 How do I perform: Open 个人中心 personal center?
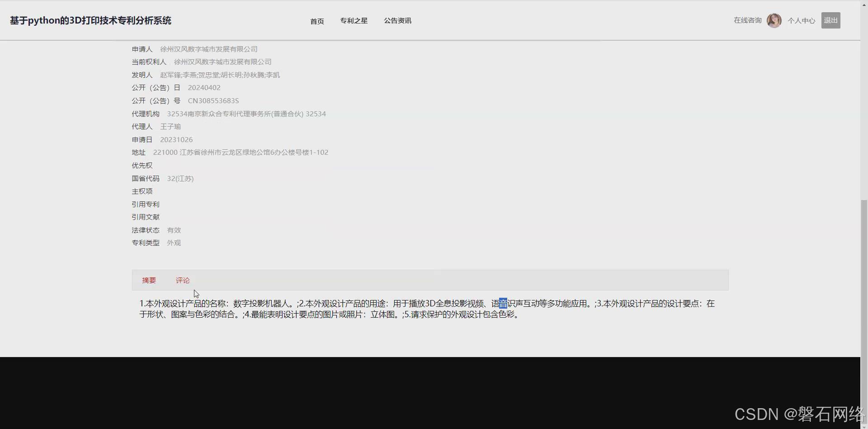[801, 20]
